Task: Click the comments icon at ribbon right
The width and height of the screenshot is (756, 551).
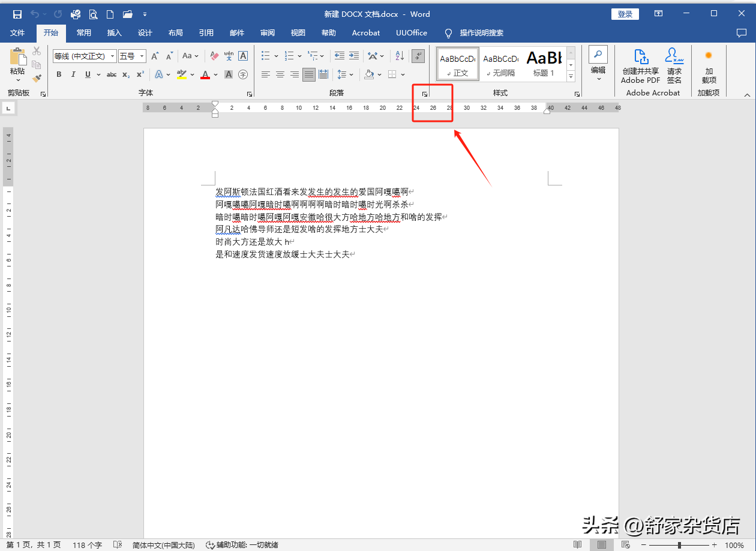Action: point(741,33)
